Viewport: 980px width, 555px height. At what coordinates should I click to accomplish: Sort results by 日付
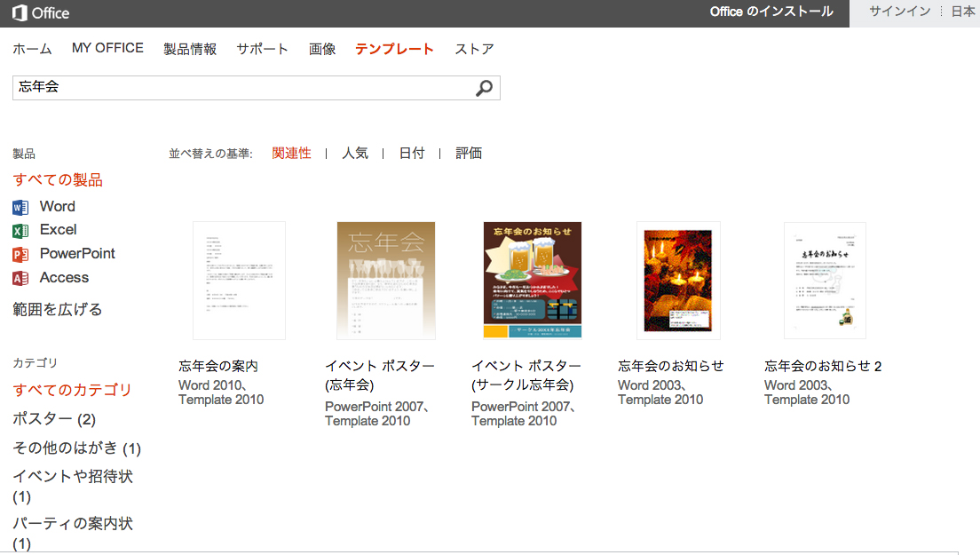point(412,153)
